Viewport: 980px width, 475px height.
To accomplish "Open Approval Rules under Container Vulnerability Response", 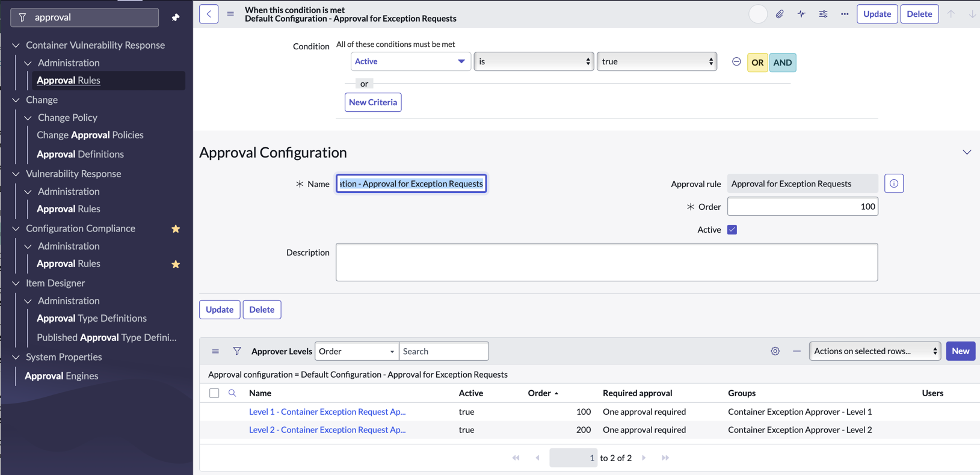I will point(69,81).
